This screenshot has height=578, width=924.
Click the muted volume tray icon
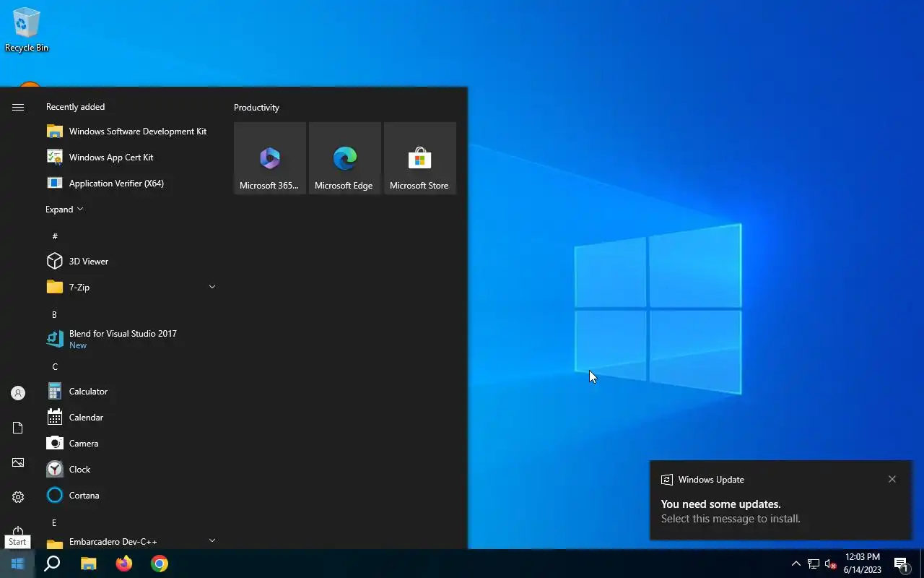tap(830, 564)
